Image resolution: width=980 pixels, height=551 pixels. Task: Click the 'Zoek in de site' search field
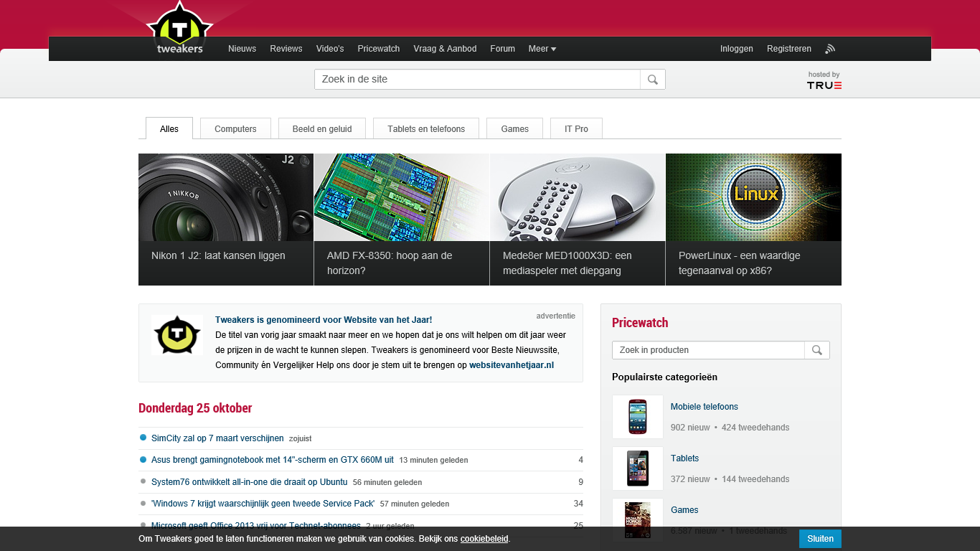477,80
